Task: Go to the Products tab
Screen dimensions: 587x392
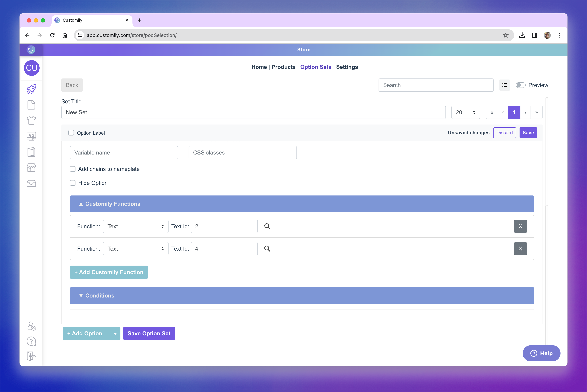Action: pos(283,67)
